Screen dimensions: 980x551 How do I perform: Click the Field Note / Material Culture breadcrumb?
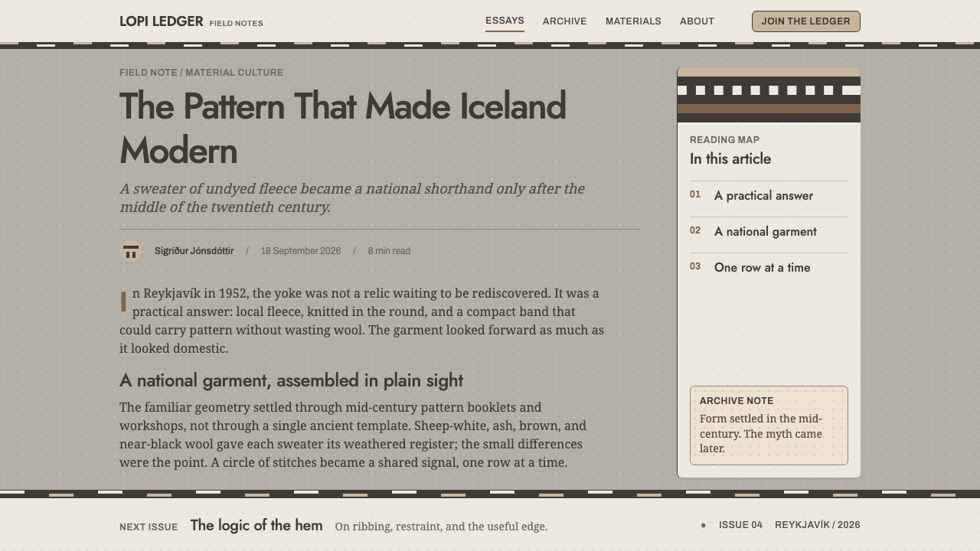click(201, 73)
